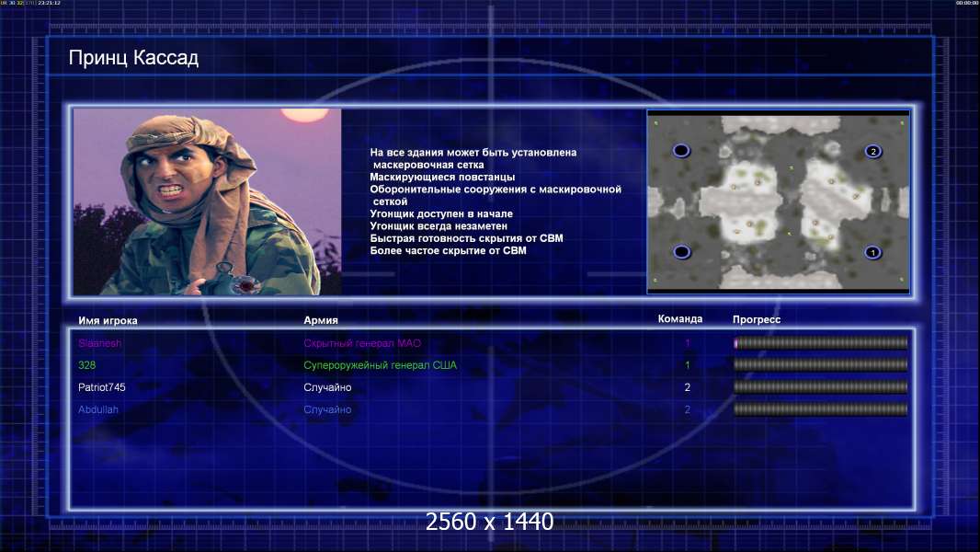The width and height of the screenshot is (980, 552).
Task: Click the title 'Принц Кассад'
Action: pyautogui.click(x=133, y=58)
